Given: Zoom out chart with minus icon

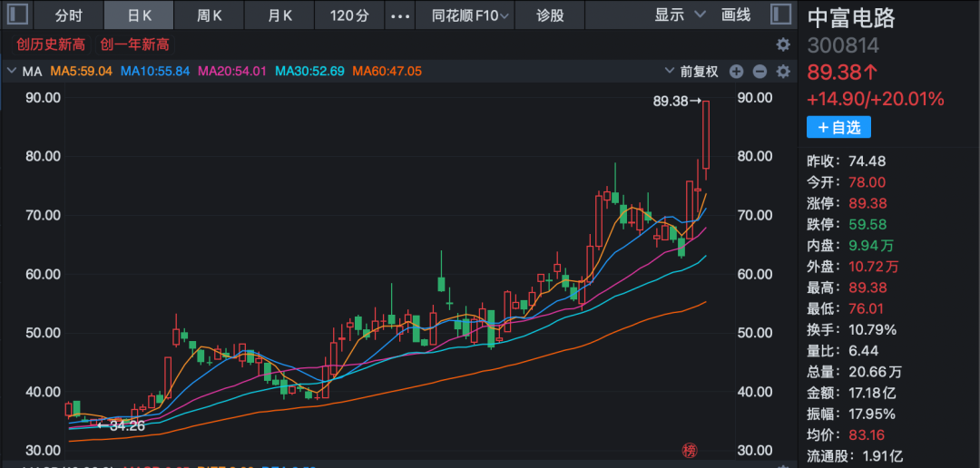Looking at the screenshot, I should tap(759, 72).
